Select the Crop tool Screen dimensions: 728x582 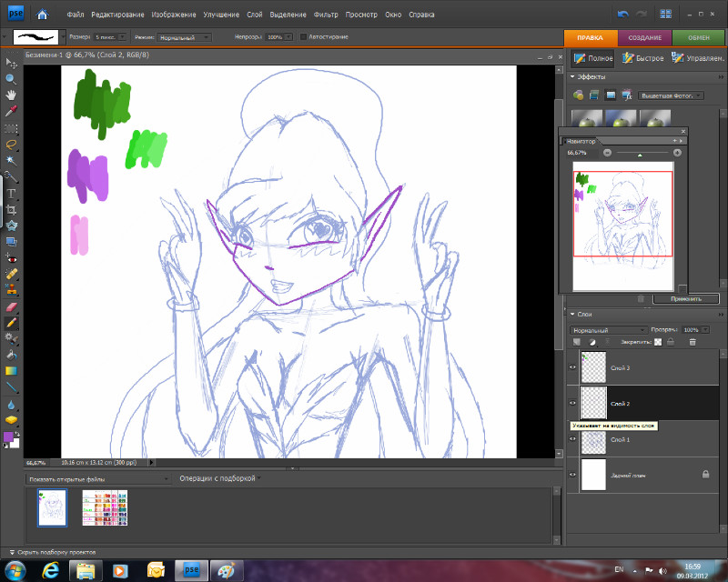(12, 209)
